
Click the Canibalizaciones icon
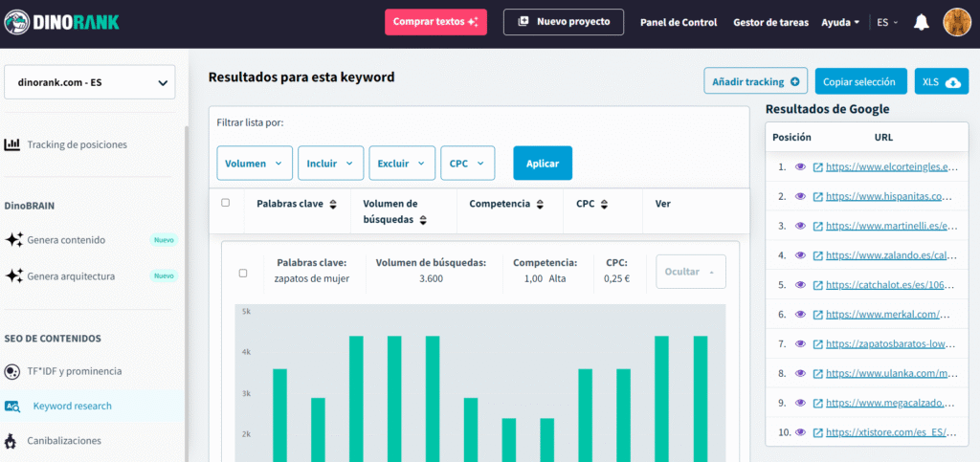tap(11, 441)
